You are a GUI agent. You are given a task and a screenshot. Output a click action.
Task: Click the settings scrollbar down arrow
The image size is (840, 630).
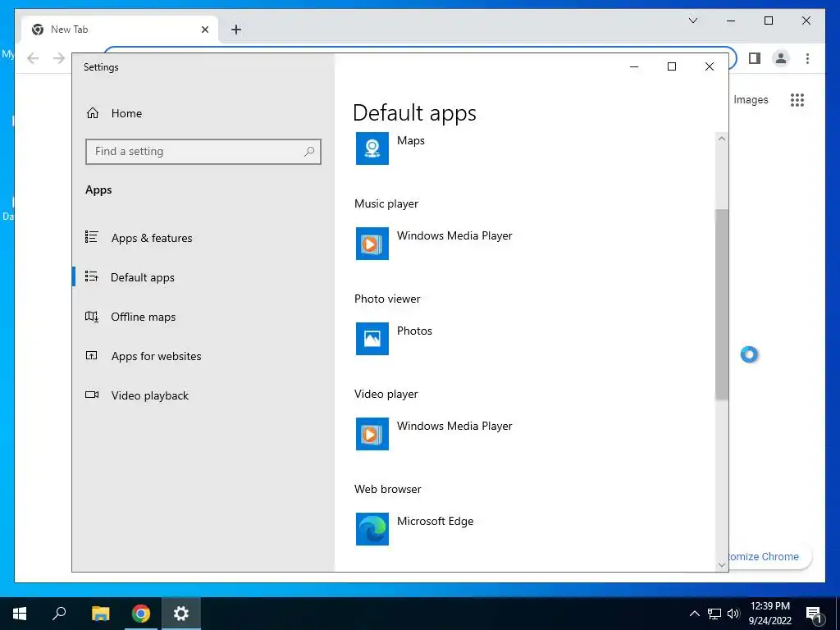tap(722, 564)
